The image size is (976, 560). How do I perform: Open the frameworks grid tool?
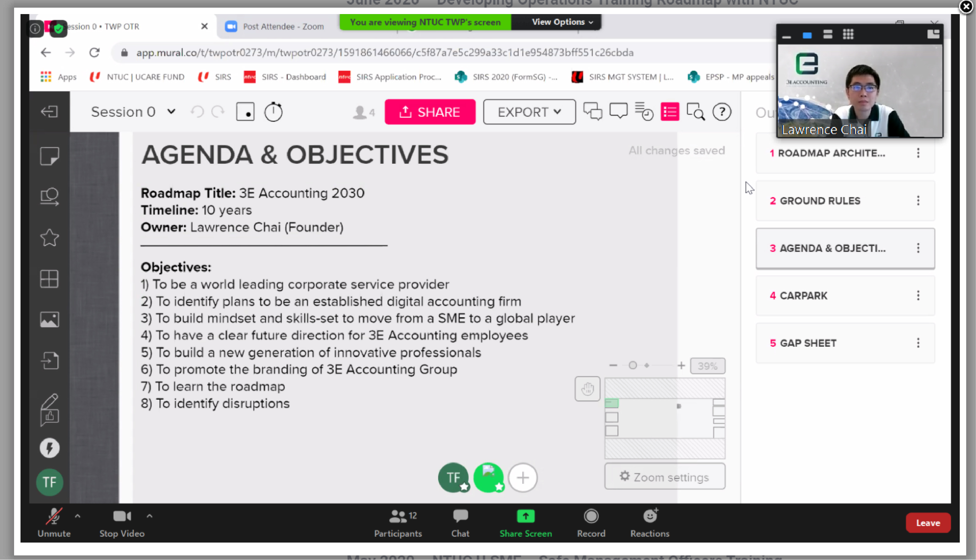(x=49, y=278)
